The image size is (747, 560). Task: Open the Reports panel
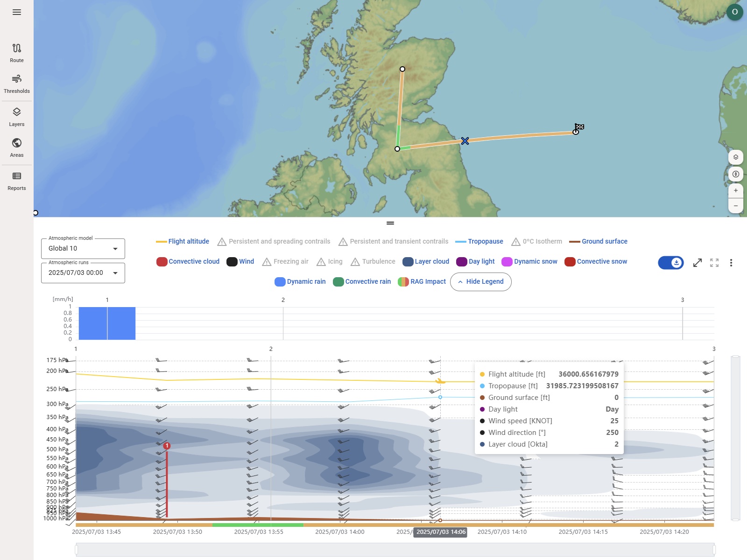(x=17, y=181)
